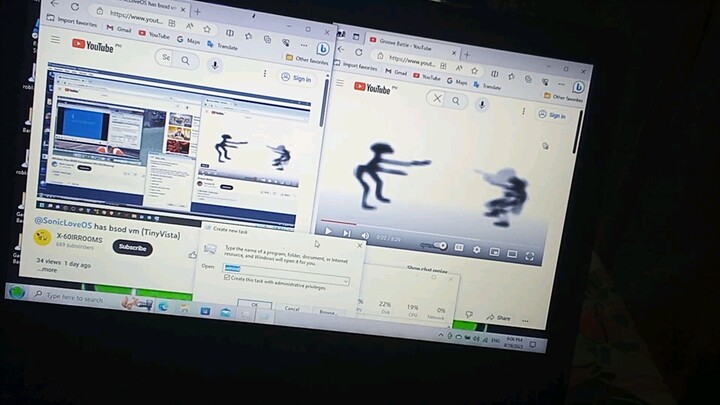Open YouTube hamburger menu in left window

pyautogui.click(x=57, y=40)
